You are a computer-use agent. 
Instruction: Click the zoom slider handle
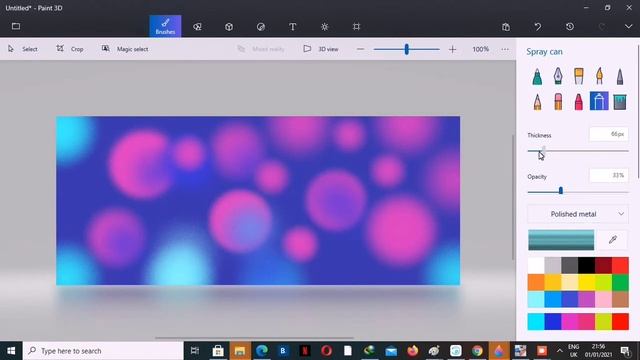tap(407, 49)
